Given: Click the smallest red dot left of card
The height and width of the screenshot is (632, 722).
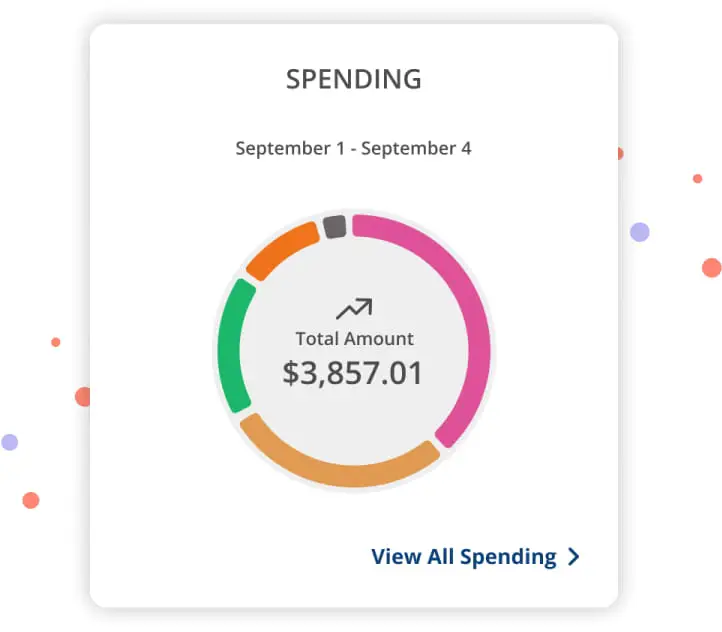Looking at the screenshot, I should pyautogui.click(x=56, y=342).
